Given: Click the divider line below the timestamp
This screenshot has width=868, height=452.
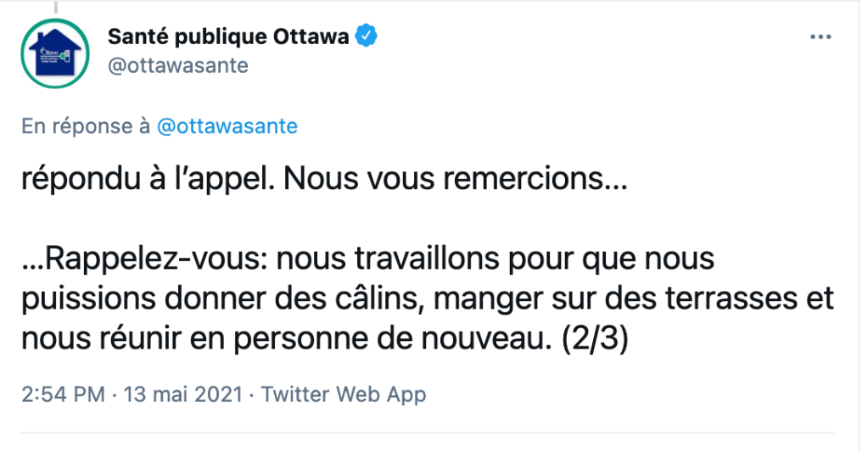Looking at the screenshot, I should click(x=434, y=432).
